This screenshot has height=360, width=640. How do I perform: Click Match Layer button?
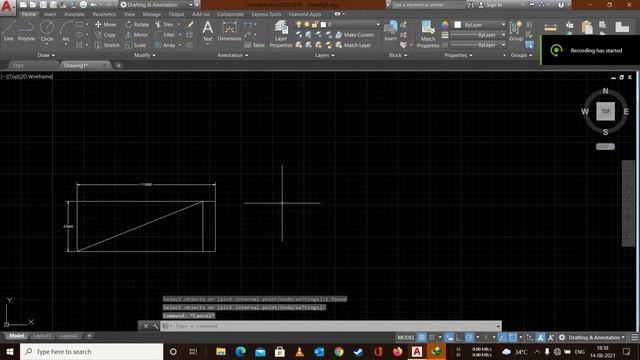(x=353, y=45)
